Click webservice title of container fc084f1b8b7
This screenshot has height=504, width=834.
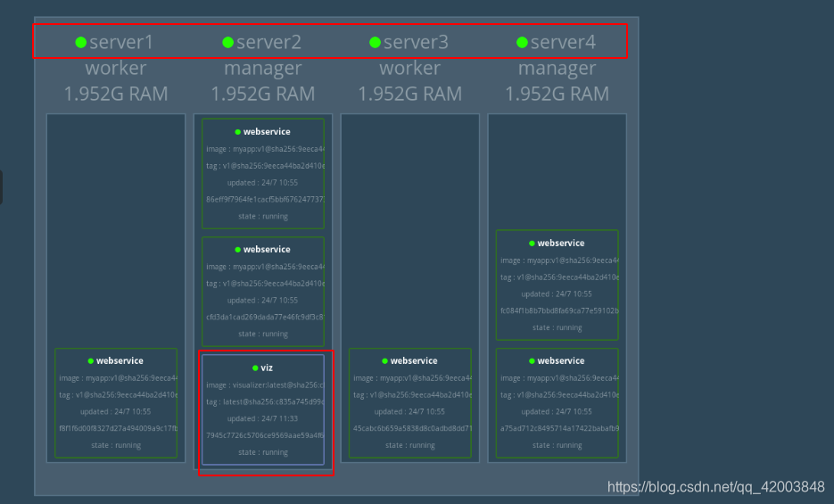tap(561, 244)
